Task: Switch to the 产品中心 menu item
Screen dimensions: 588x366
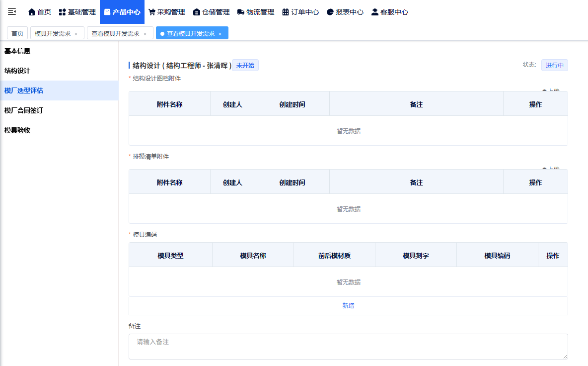Action: coord(122,11)
